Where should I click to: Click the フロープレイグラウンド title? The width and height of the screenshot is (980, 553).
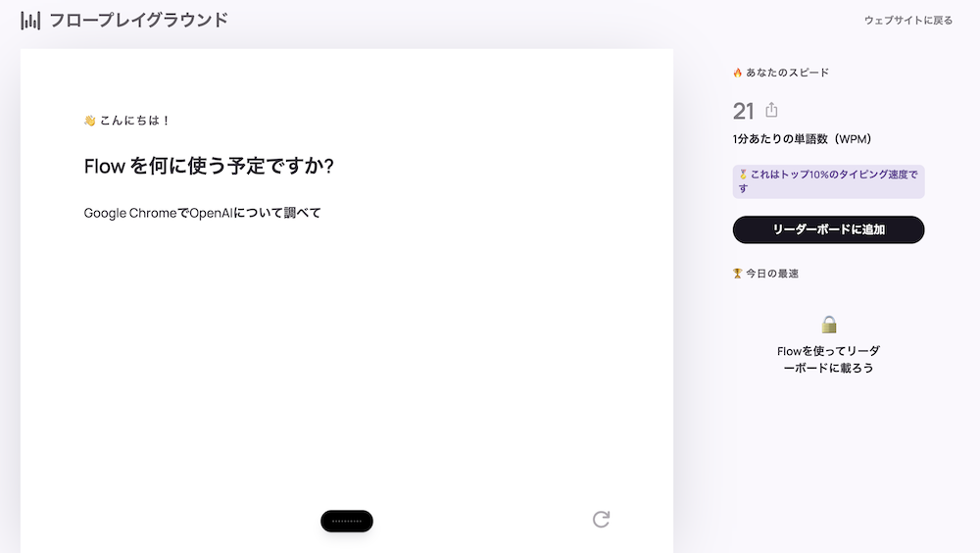139,20
